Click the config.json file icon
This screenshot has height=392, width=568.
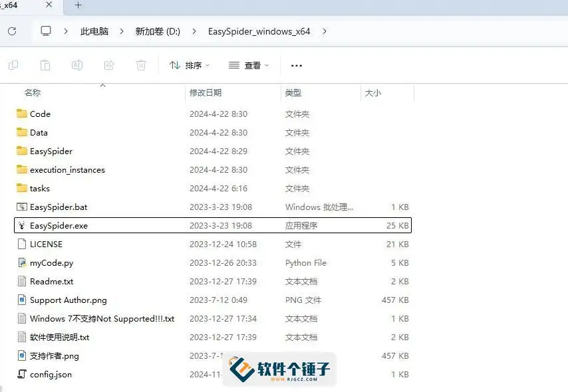tap(22, 374)
